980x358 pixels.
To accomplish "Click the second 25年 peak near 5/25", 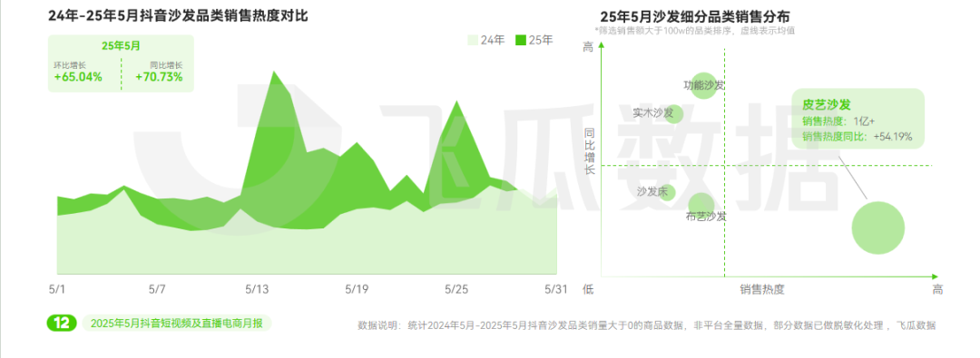I will coord(457,102).
